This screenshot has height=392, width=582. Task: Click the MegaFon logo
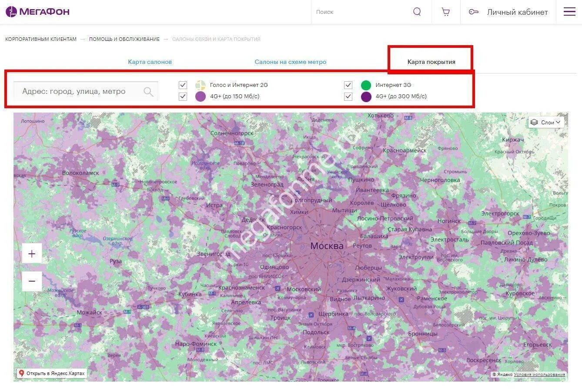(x=37, y=12)
